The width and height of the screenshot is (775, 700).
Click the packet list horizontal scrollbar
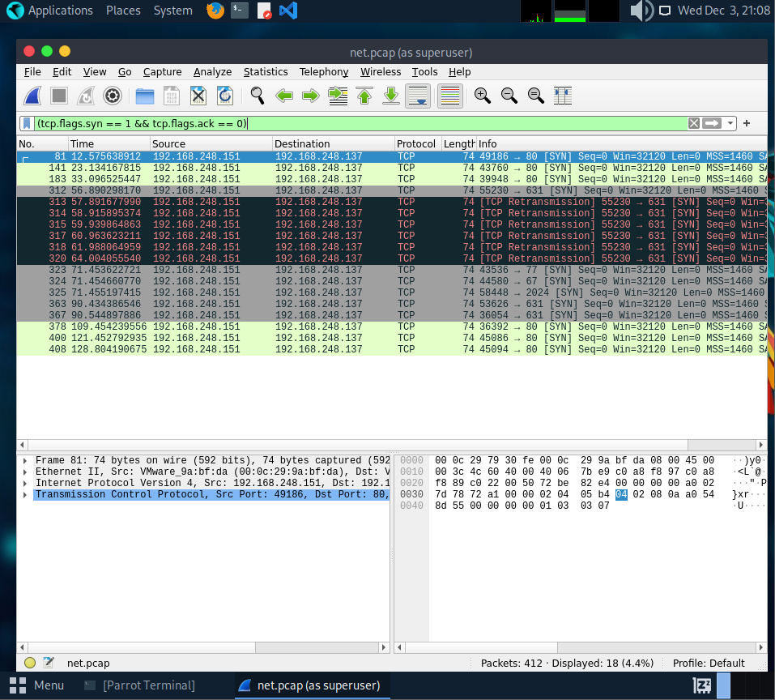pos(356,445)
